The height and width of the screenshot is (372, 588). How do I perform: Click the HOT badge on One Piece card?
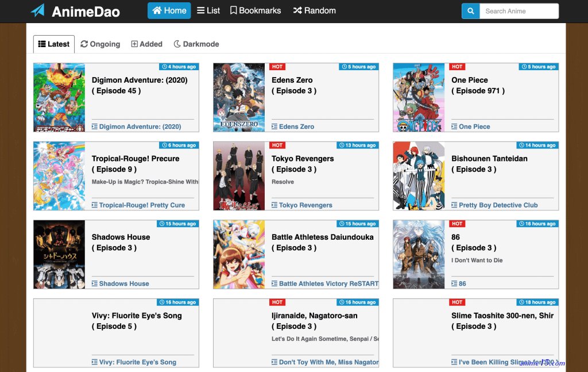click(457, 67)
